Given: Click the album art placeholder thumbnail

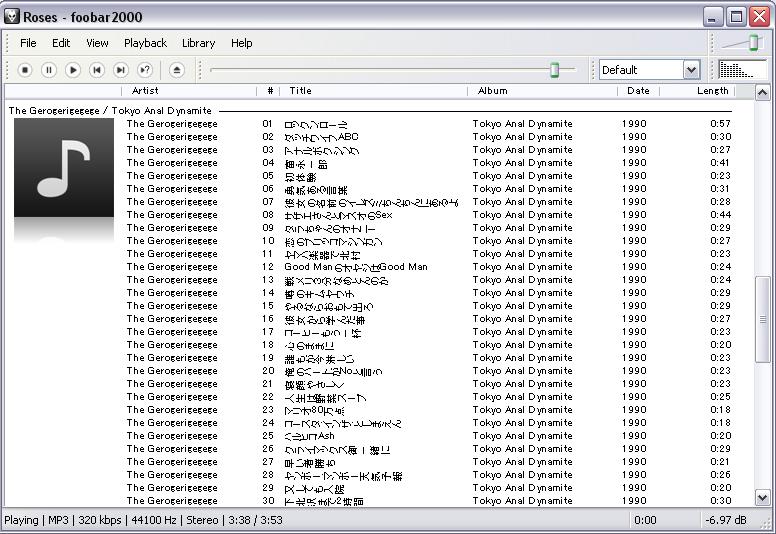Looking at the screenshot, I should click(64, 167).
